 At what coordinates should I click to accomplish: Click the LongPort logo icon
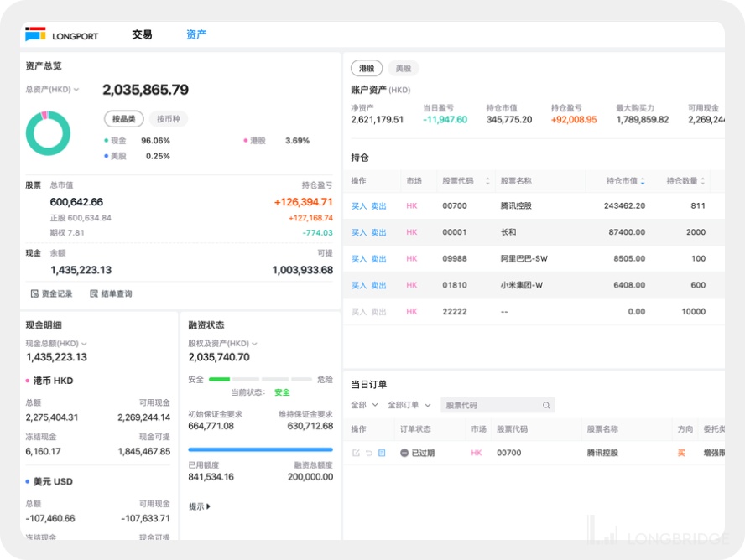[x=35, y=35]
